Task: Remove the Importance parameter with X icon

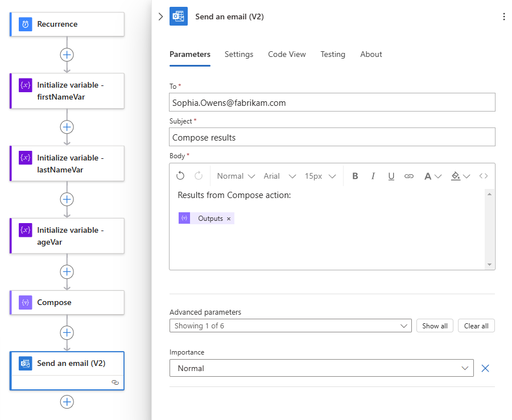Action: click(485, 368)
